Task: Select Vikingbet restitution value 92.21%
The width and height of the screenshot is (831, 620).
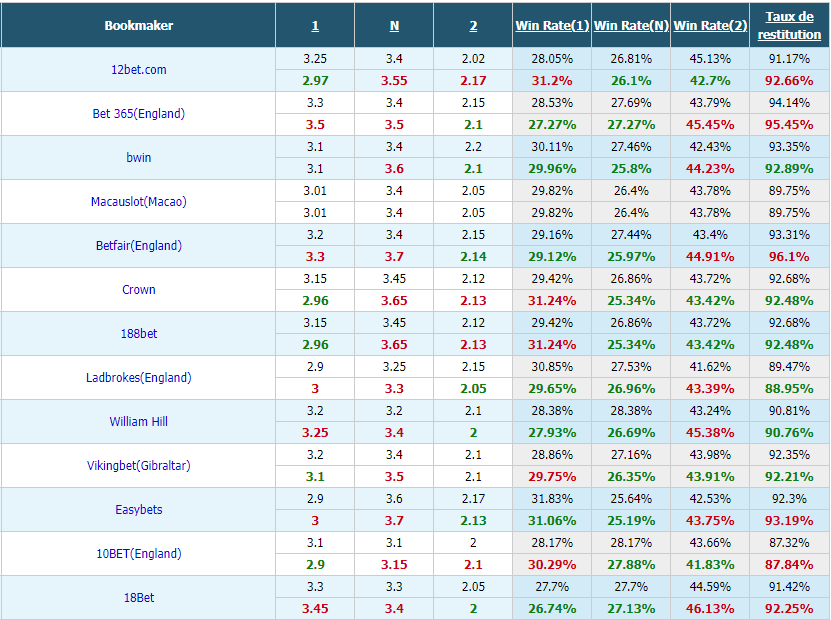Action: (x=789, y=476)
